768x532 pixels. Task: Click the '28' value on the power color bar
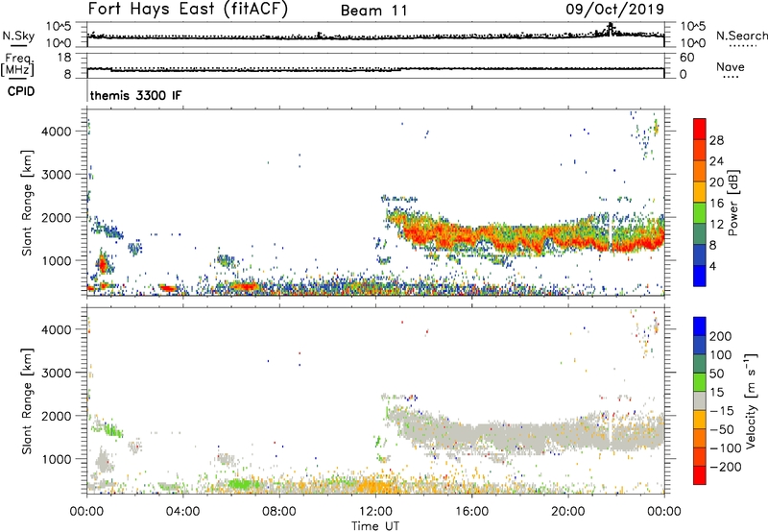click(x=716, y=140)
